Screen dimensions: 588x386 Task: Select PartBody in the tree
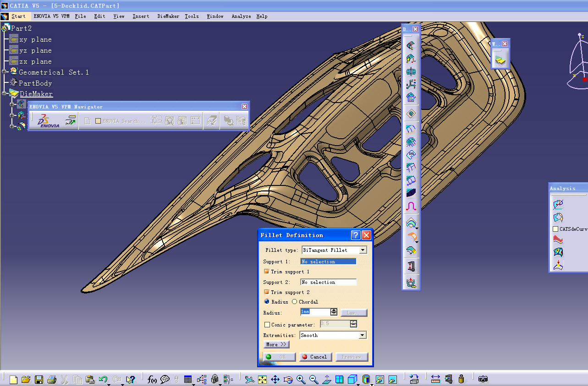[35, 83]
